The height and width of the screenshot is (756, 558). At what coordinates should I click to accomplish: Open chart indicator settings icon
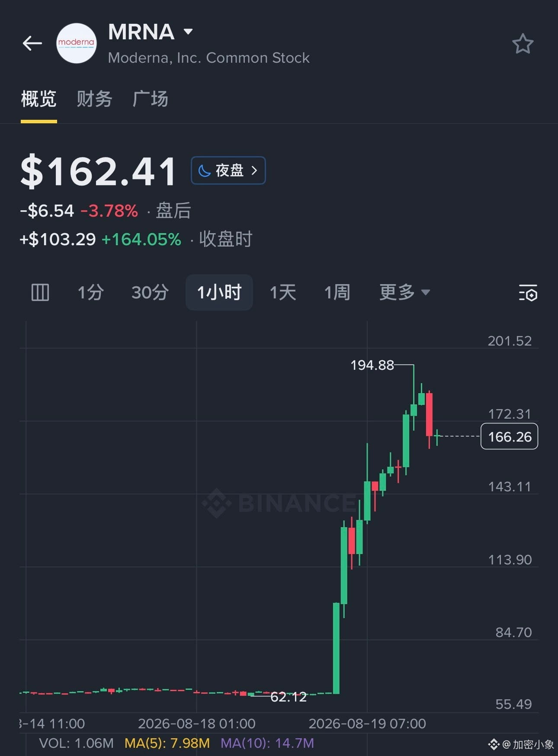click(x=528, y=293)
